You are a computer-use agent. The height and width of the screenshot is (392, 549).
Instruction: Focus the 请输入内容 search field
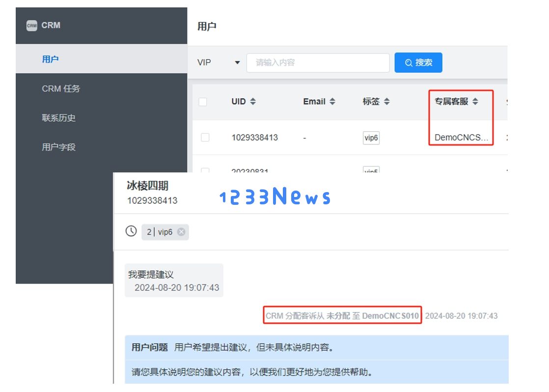coord(318,63)
